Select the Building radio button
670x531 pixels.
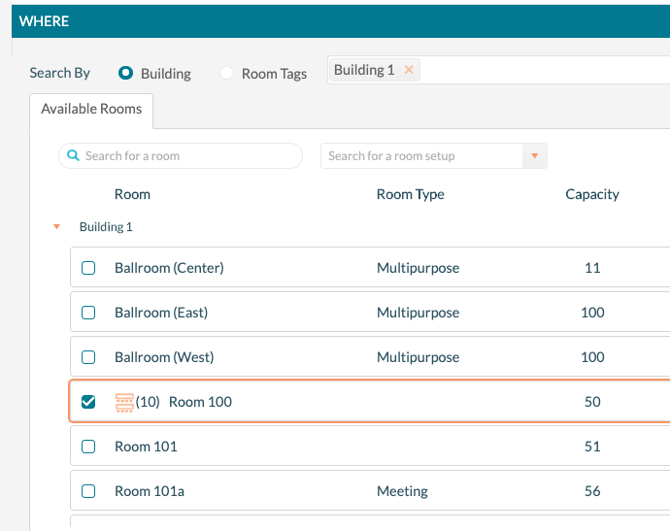pyautogui.click(x=126, y=73)
